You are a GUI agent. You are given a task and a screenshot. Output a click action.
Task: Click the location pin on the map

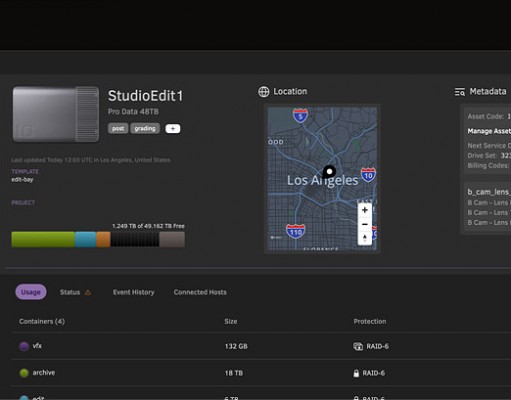click(329, 172)
